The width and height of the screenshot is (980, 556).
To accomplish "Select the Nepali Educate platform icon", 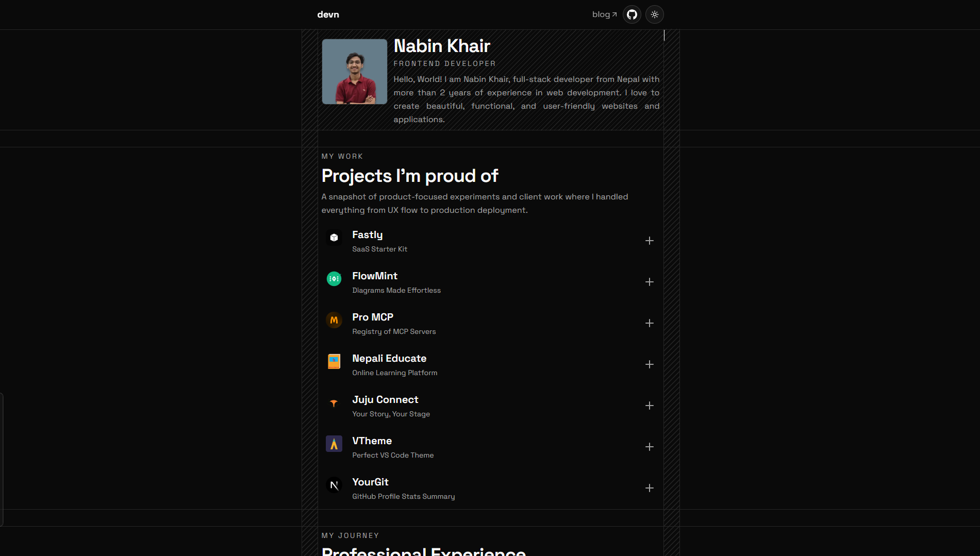I will 334,361.
